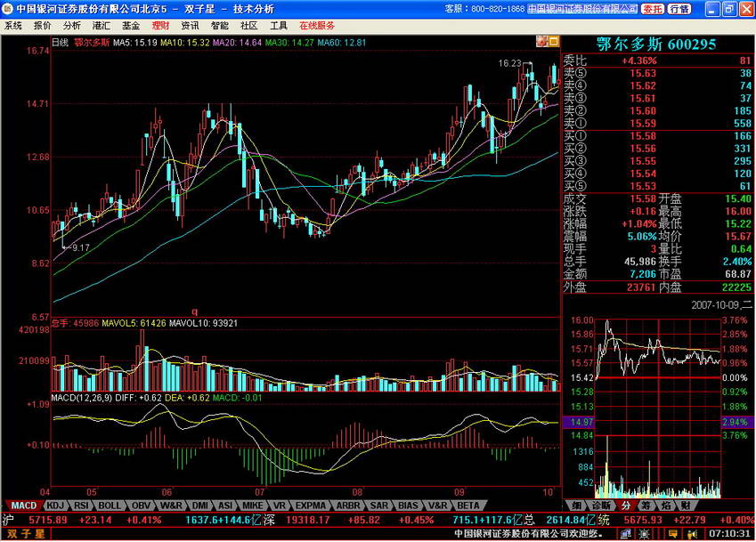
Task: Select the MACD indicator tab
Action: point(23,506)
